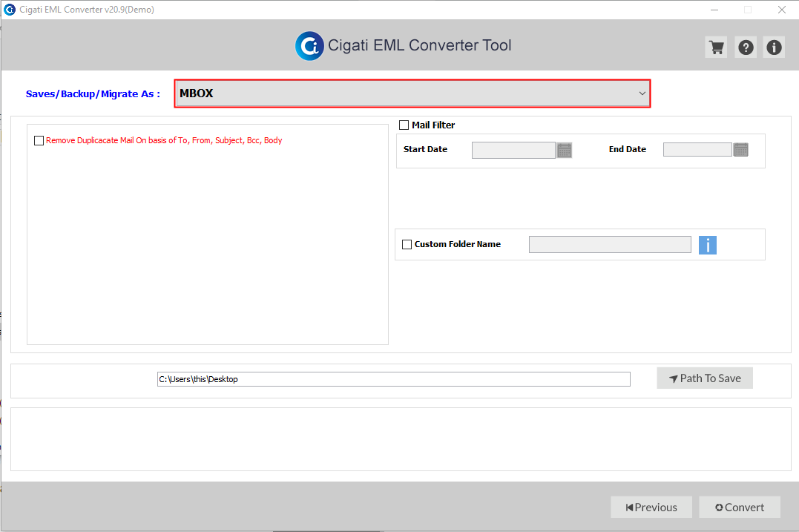This screenshot has height=532, width=799.
Task: Open the shopping cart purchase icon
Action: tap(716, 47)
